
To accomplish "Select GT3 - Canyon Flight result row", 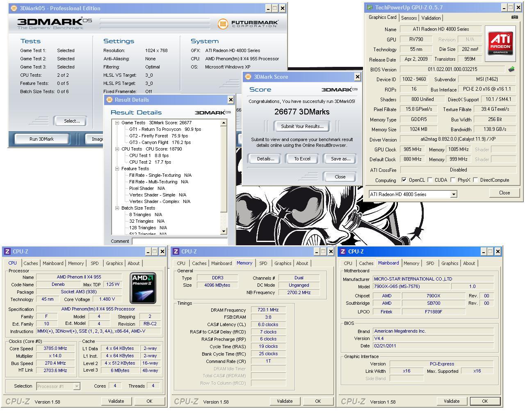I will (x=160, y=142).
